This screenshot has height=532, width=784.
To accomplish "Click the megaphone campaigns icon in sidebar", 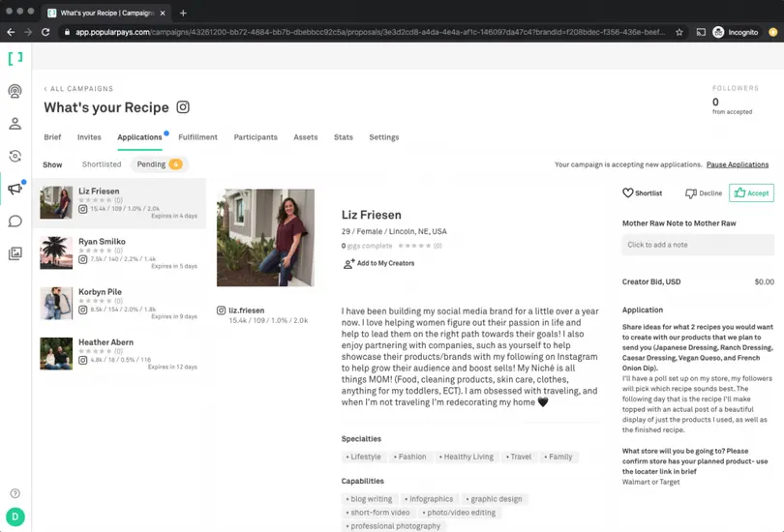I will (15, 189).
